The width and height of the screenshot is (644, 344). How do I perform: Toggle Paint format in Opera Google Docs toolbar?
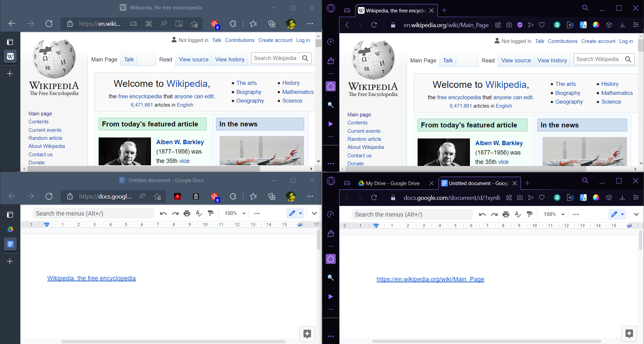(530, 214)
